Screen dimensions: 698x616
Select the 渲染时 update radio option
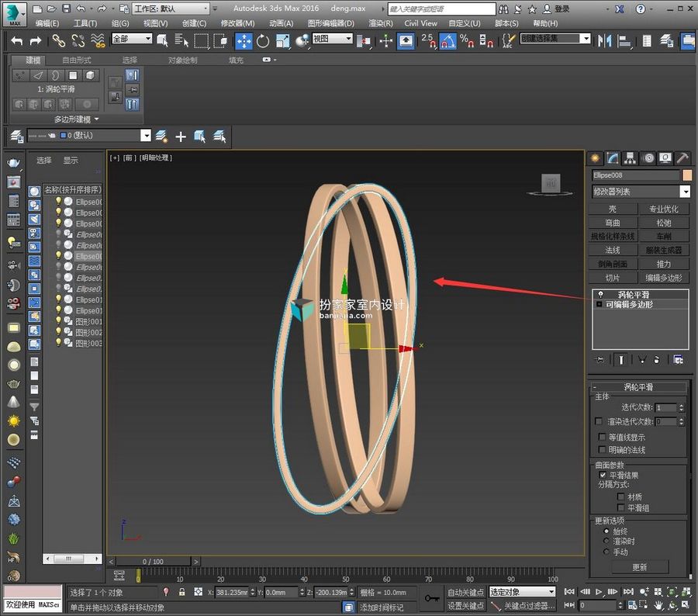(x=606, y=541)
